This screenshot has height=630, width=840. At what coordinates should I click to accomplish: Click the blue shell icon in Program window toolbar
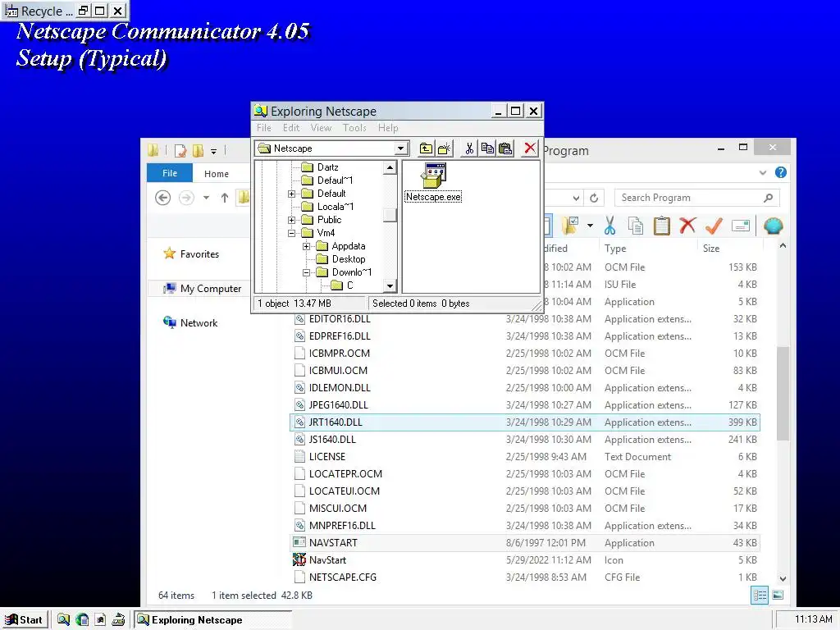773,226
